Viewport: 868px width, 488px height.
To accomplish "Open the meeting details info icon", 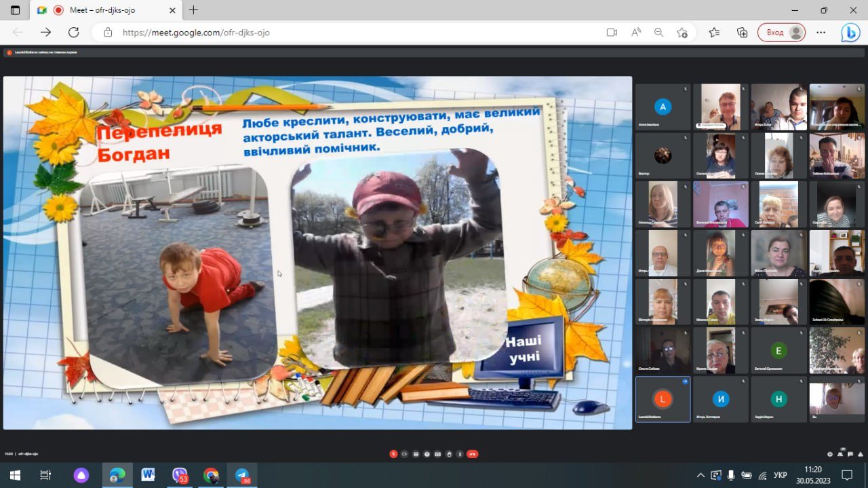I will (x=830, y=454).
